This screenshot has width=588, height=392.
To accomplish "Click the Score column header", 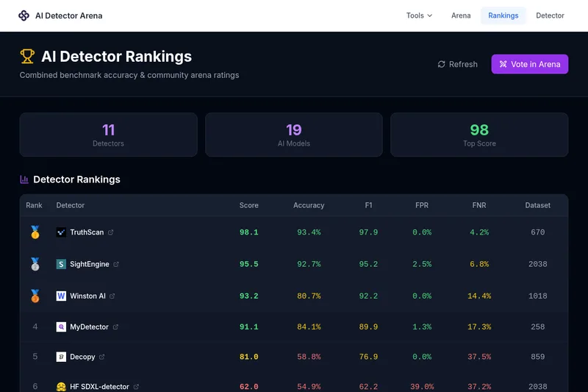I will click(249, 205).
